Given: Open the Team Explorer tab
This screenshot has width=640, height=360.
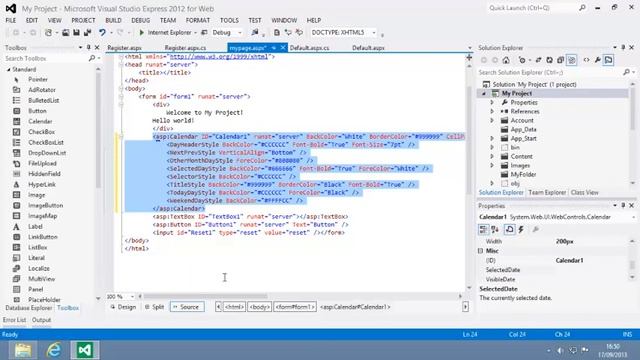Looking at the screenshot, I should [x=547, y=192].
